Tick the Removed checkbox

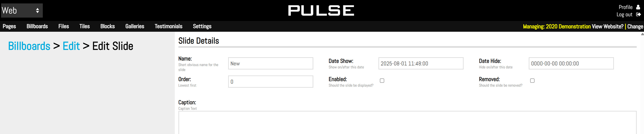(x=532, y=81)
